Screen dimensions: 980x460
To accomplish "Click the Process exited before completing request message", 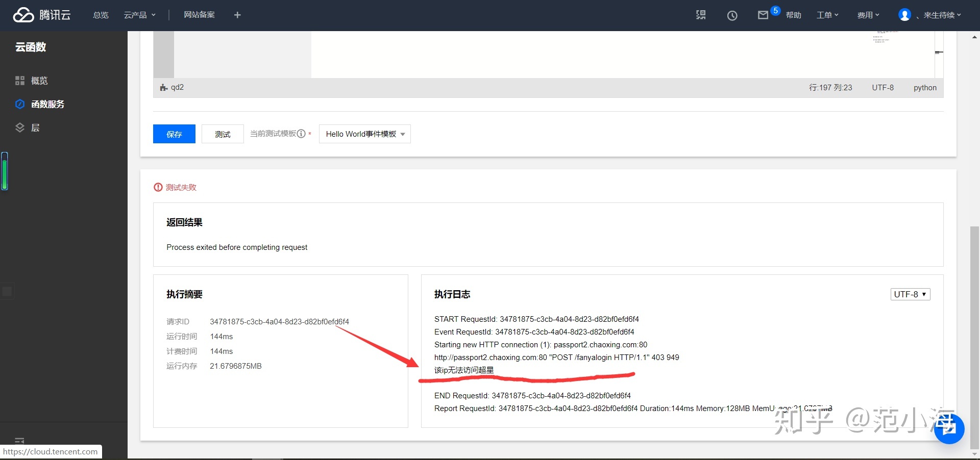I will [x=237, y=247].
